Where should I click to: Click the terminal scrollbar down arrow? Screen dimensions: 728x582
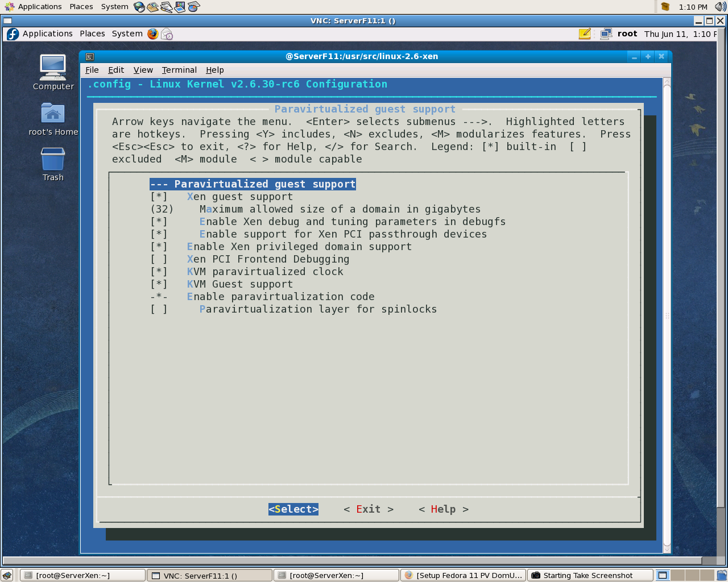click(667, 549)
